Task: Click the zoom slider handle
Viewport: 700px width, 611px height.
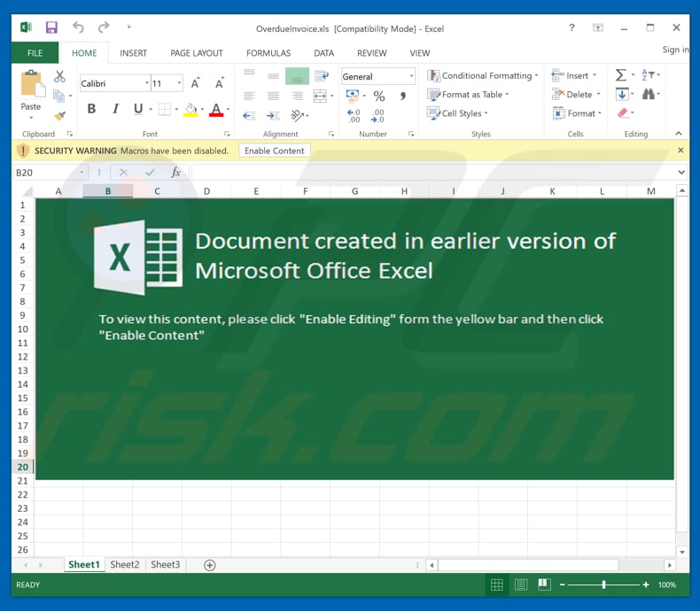Action: [x=603, y=584]
